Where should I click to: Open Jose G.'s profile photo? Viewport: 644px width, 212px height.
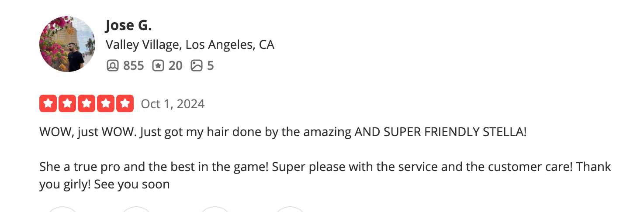point(67,44)
